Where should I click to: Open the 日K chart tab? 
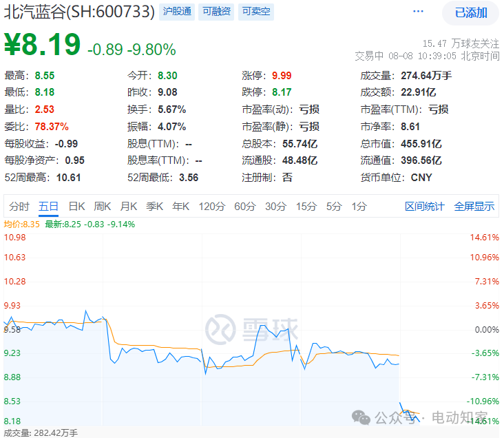tap(77, 207)
